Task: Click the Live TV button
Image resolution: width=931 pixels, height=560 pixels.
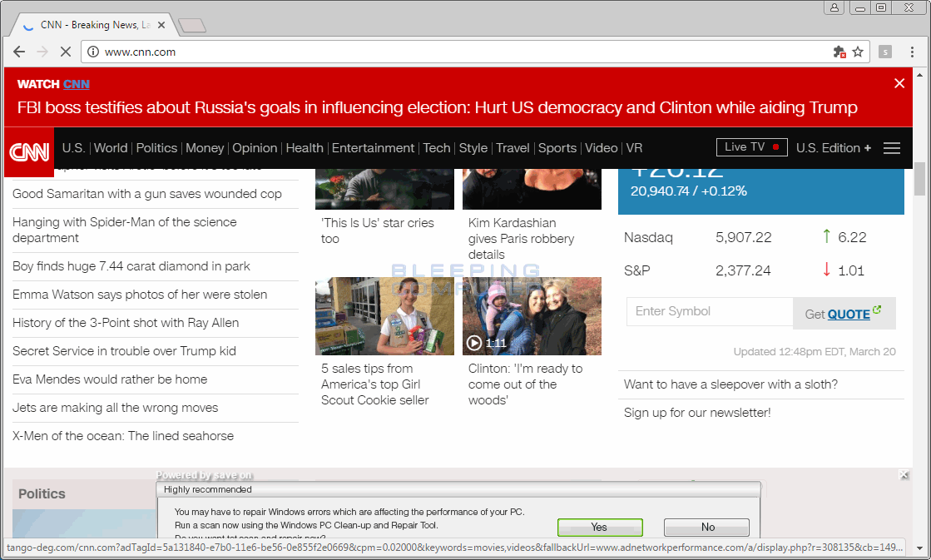Action: 751,147
